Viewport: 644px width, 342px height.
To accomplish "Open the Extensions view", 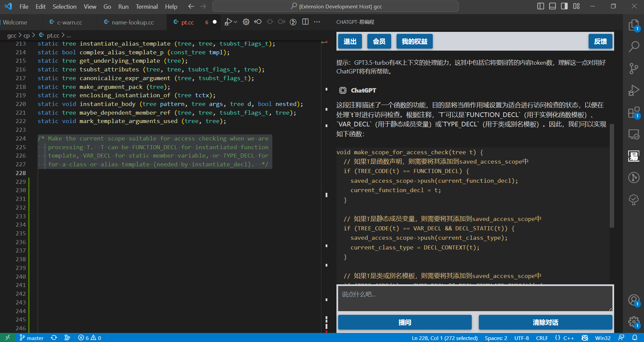I will coord(634,112).
